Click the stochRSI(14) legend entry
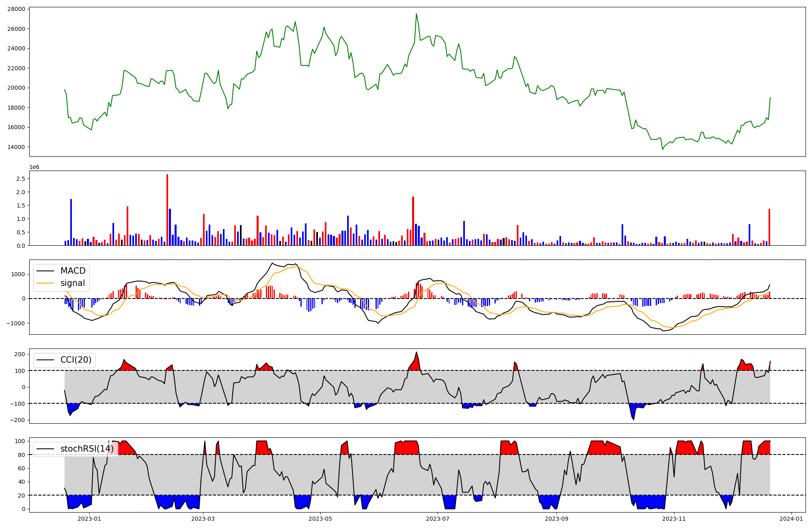Viewport: 812px width, 528px height. click(x=86, y=449)
